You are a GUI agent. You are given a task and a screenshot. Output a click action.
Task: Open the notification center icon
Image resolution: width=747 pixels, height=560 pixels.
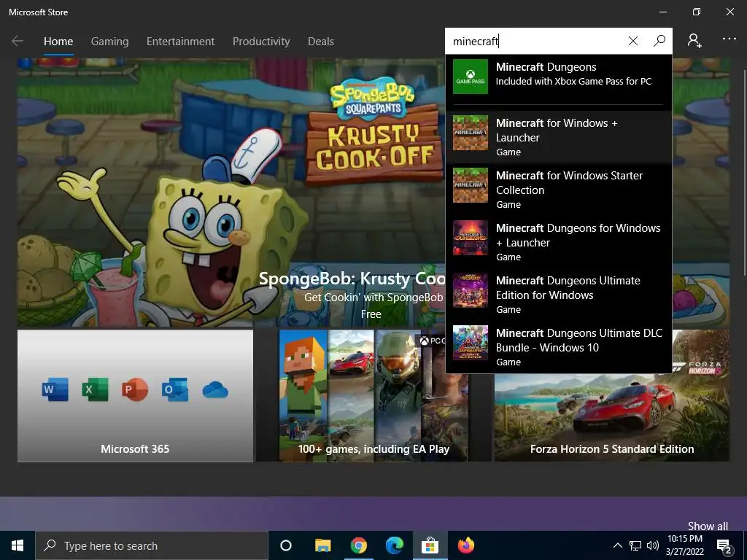[x=724, y=546]
